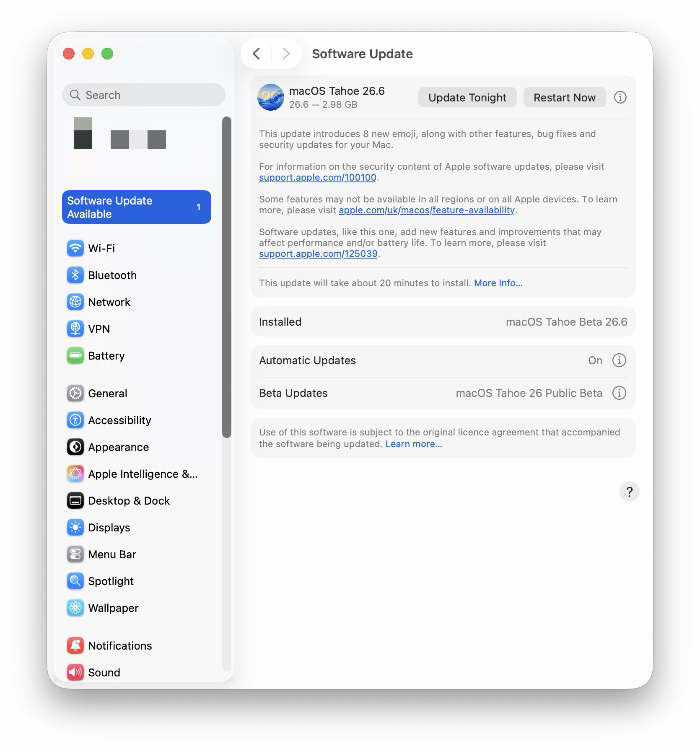Click the Installed row label
The image size is (700, 751).
pos(280,321)
